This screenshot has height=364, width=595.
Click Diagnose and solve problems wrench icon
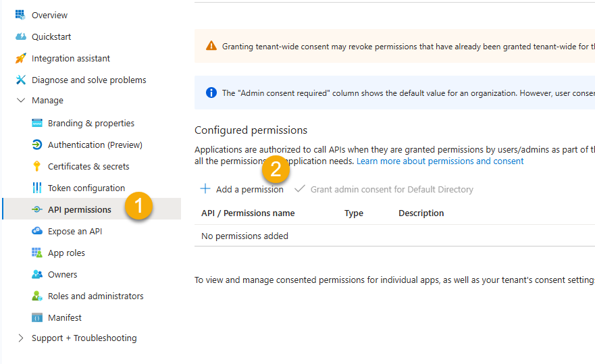click(x=20, y=80)
